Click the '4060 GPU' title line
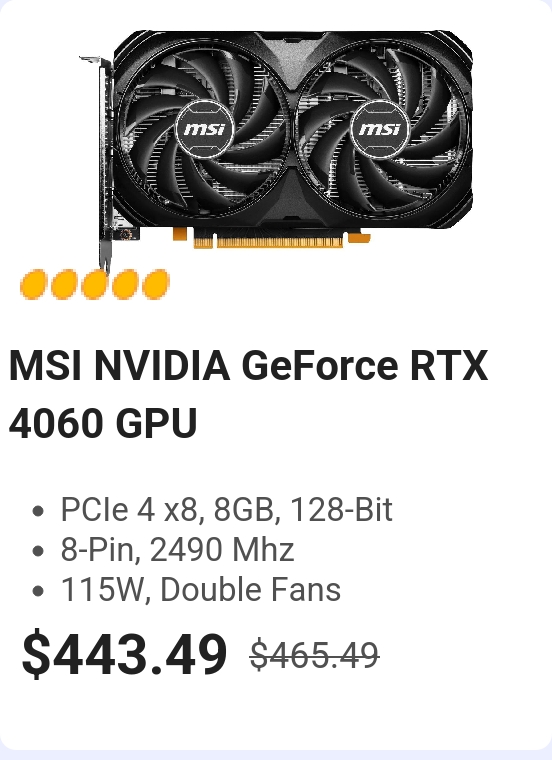This screenshot has height=760, width=552. (103, 423)
